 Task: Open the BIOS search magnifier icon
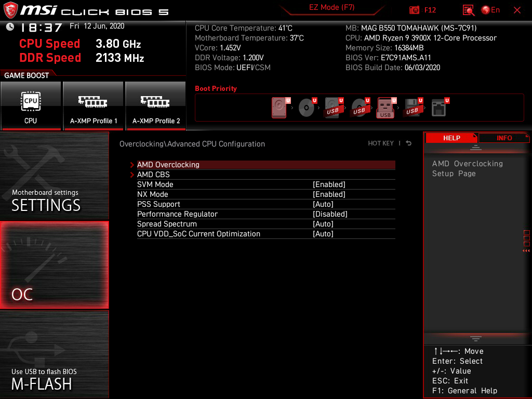(x=468, y=10)
